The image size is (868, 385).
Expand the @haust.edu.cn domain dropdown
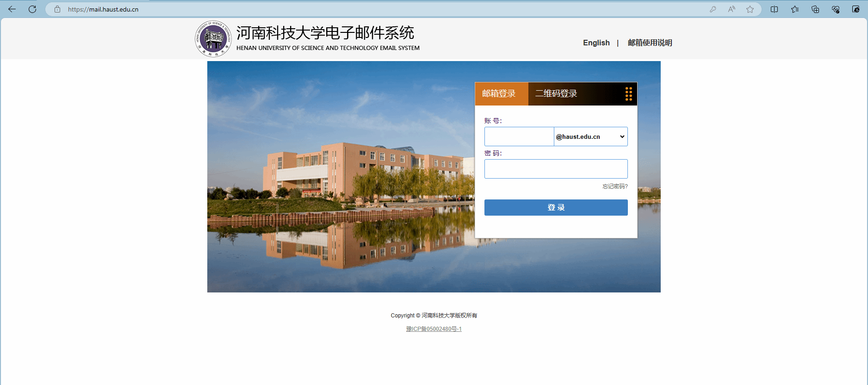pyautogui.click(x=590, y=137)
